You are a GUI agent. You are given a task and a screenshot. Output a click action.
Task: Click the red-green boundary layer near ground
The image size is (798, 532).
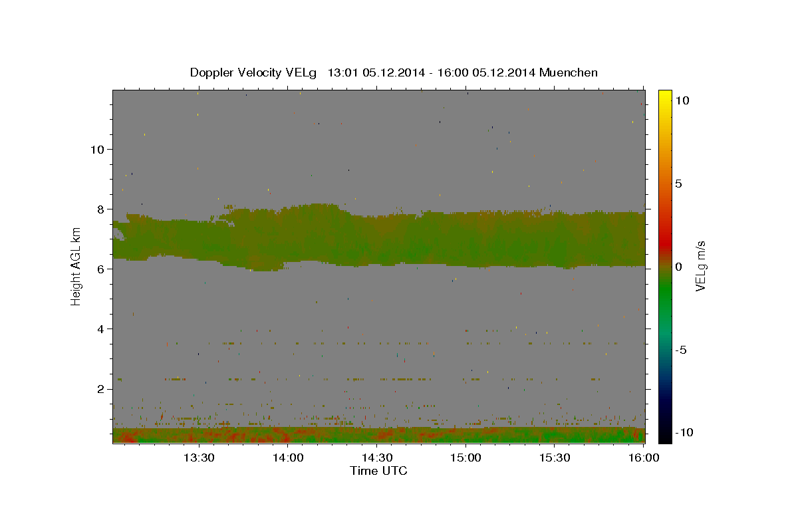[x=378, y=435]
